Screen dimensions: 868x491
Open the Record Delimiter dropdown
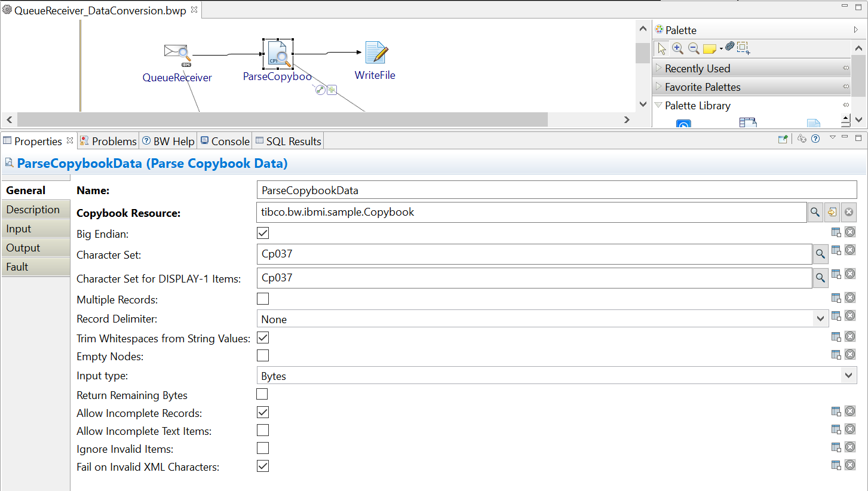click(820, 319)
